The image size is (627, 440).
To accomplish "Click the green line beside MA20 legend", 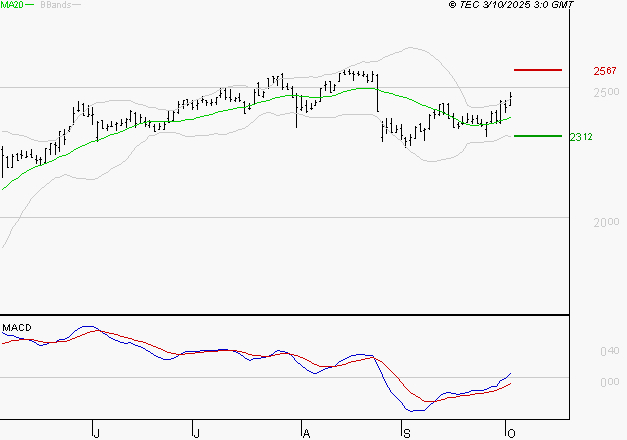I will (29, 6).
